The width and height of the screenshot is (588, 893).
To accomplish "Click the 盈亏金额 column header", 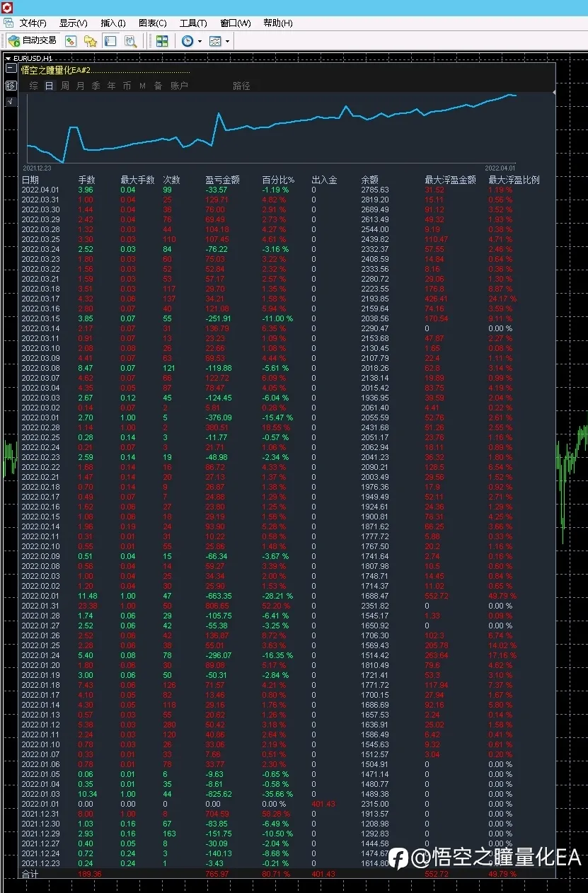I will click(x=222, y=180).
